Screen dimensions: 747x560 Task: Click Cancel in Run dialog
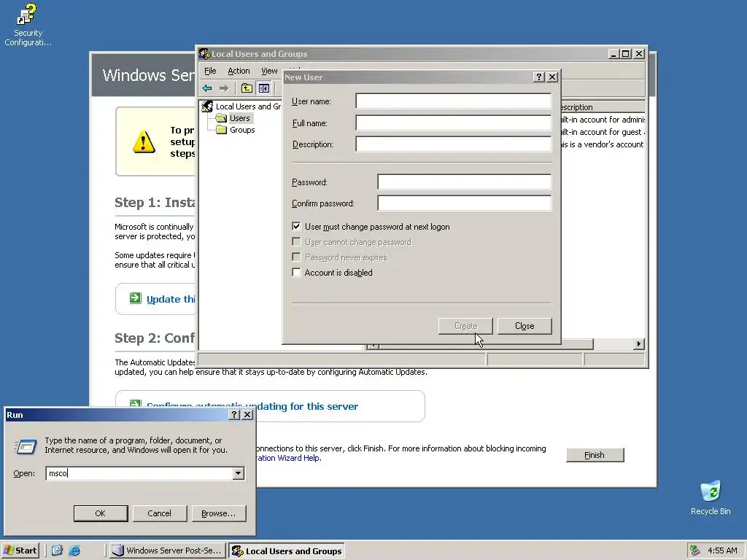click(x=160, y=513)
